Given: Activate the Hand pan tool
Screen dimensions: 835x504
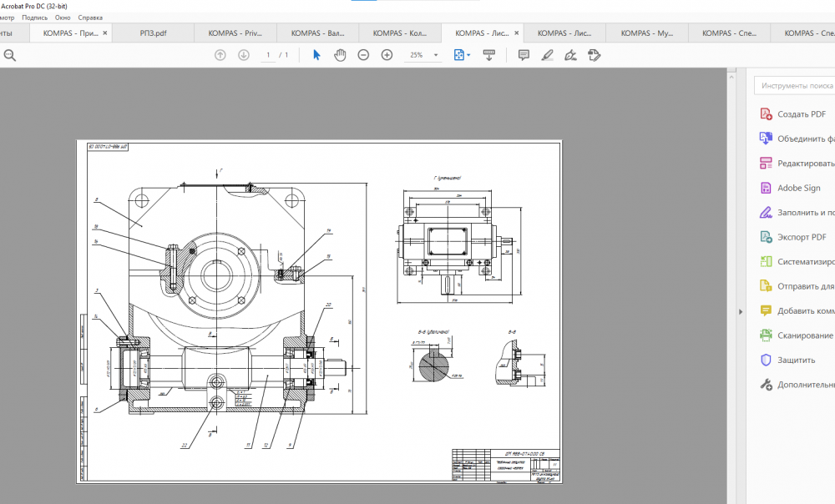Looking at the screenshot, I should [x=340, y=55].
